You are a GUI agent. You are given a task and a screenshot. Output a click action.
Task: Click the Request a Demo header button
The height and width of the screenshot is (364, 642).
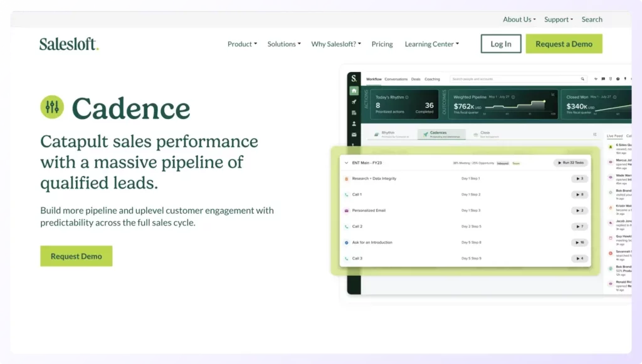[x=564, y=44]
